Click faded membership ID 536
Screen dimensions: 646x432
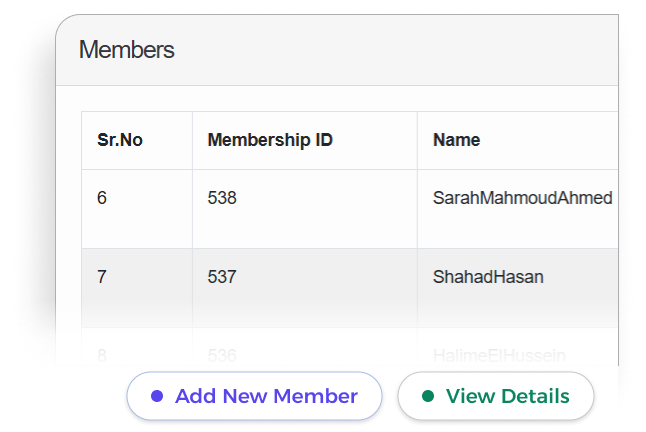(x=222, y=354)
